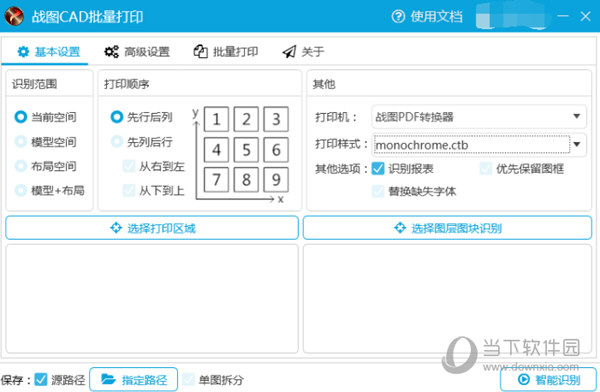The width and height of the screenshot is (600, 392).
Task: Click the left print-area list box
Action: (152, 299)
